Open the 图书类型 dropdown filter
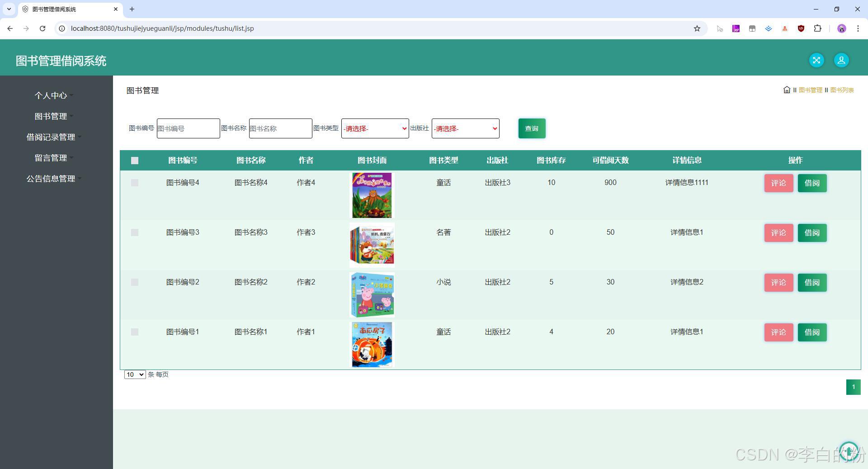Viewport: 868px width, 469px height. (375, 128)
